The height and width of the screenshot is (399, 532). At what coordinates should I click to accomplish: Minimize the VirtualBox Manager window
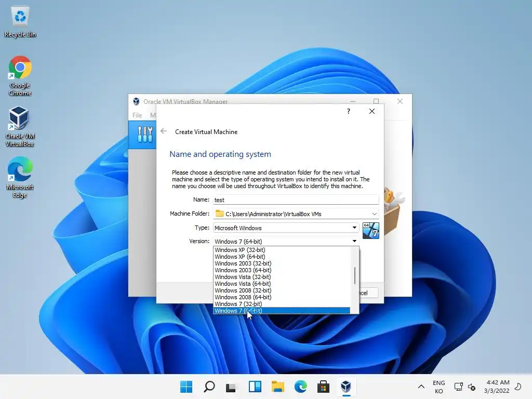[x=353, y=101]
